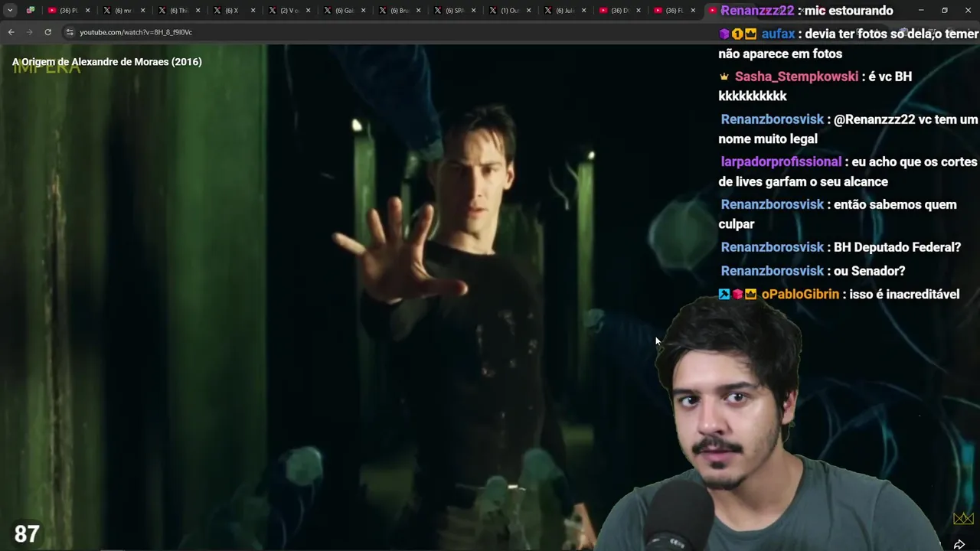Click chat username oPabloGibrin
Image resolution: width=980 pixels, height=551 pixels.
[800, 295]
